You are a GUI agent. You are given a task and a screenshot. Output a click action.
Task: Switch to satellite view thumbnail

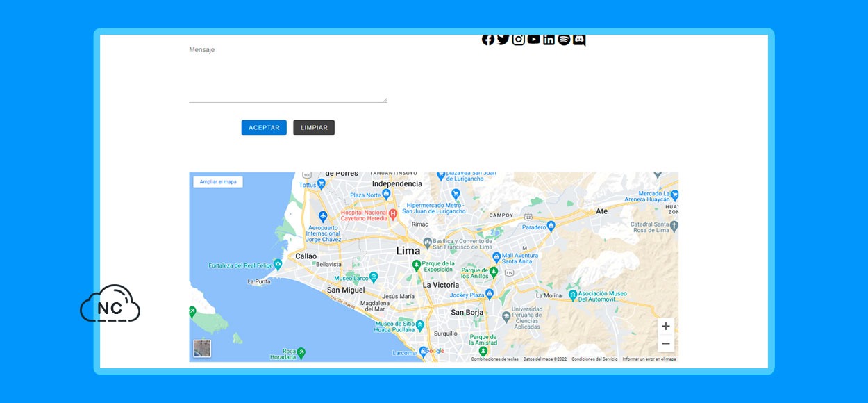[x=202, y=348]
